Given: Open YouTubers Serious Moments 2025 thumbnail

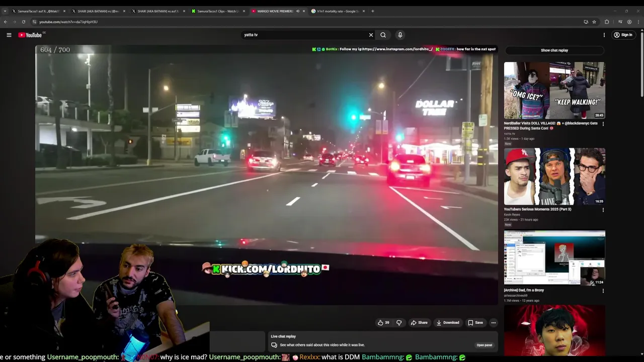Looking at the screenshot, I should click(x=554, y=176).
